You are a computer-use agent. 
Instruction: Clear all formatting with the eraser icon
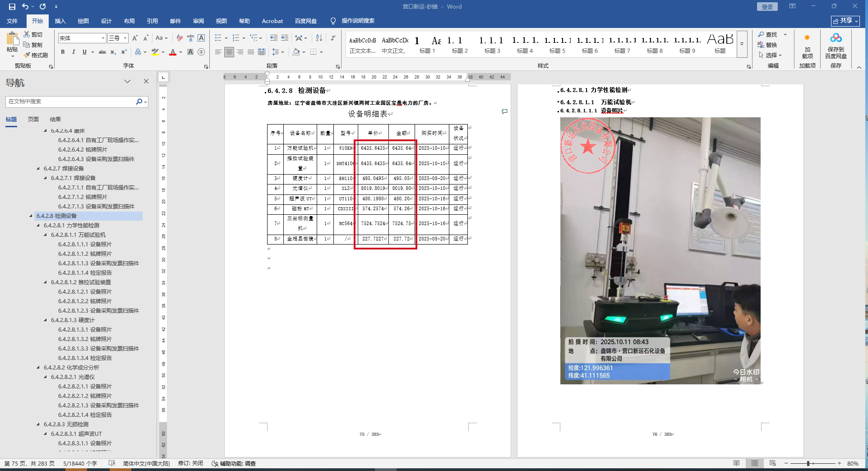pos(180,38)
